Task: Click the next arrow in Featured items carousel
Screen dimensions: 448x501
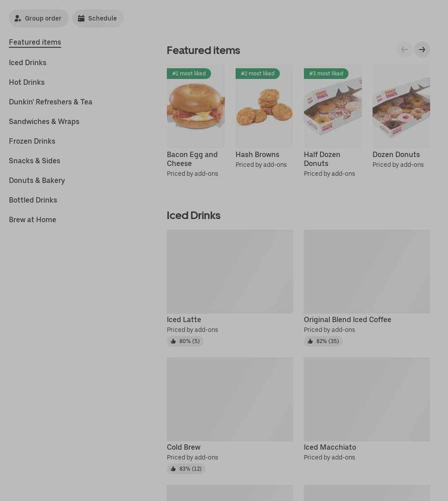Action: pos(422,50)
